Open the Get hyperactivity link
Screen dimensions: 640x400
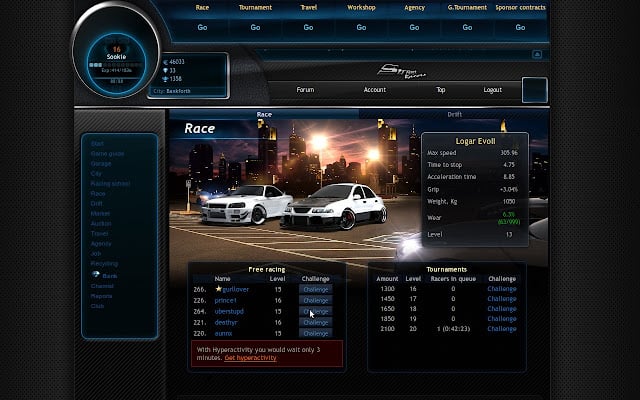250,358
